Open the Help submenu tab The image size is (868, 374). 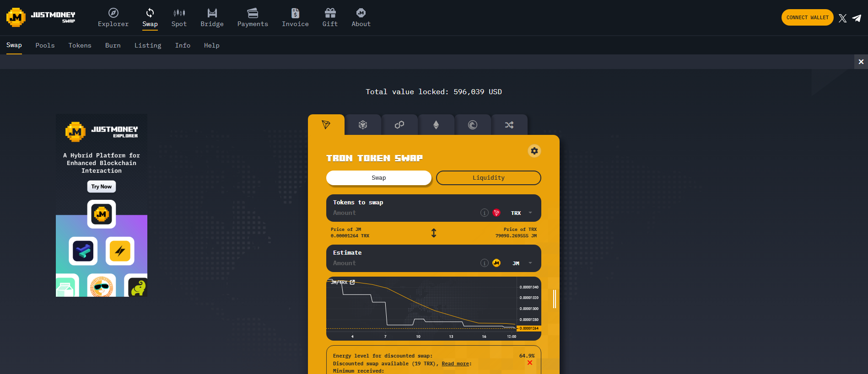click(x=211, y=45)
